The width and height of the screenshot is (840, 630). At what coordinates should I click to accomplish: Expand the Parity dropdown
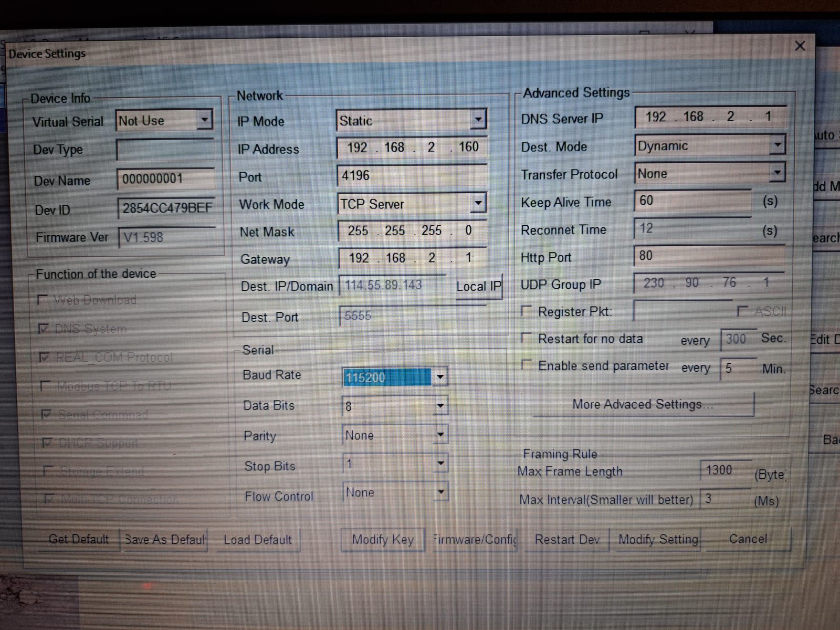(440, 435)
